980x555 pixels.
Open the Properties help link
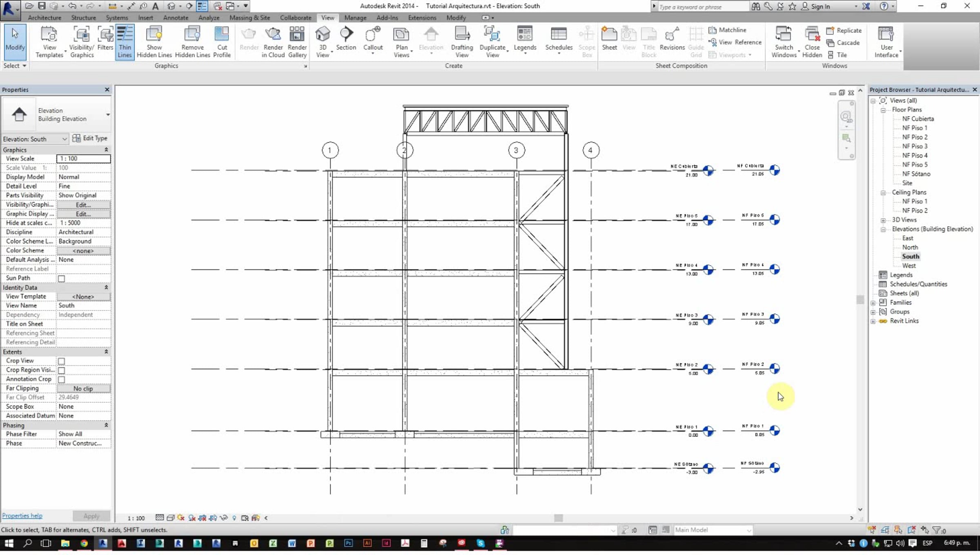(x=22, y=515)
